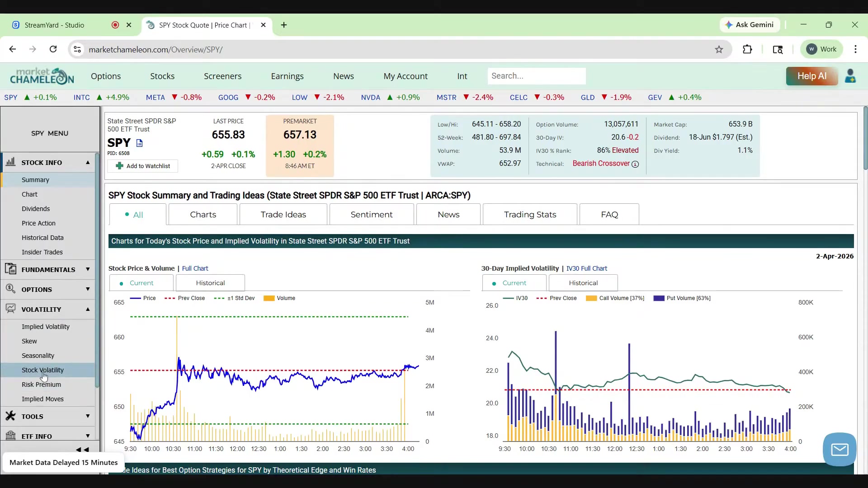Open the user account avatar icon
Image resolution: width=868 pixels, height=488 pixels.
(850, 76)
